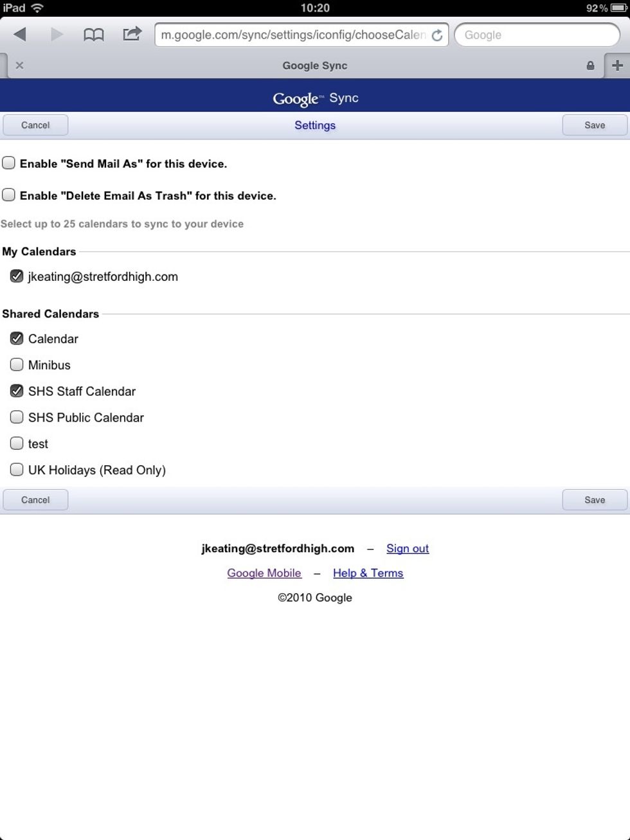Click the Sign out link
The height and width of the screenshot is (840, 630).
407,548
